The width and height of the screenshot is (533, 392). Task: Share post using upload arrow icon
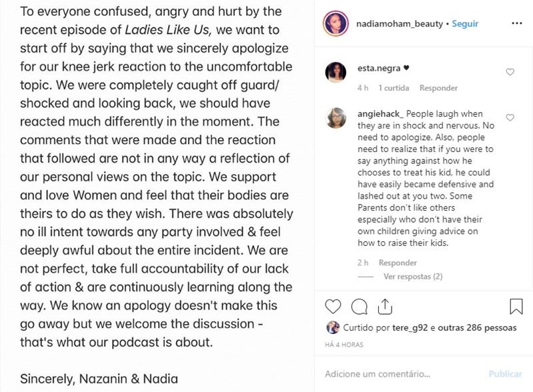(x=385, y=307)
